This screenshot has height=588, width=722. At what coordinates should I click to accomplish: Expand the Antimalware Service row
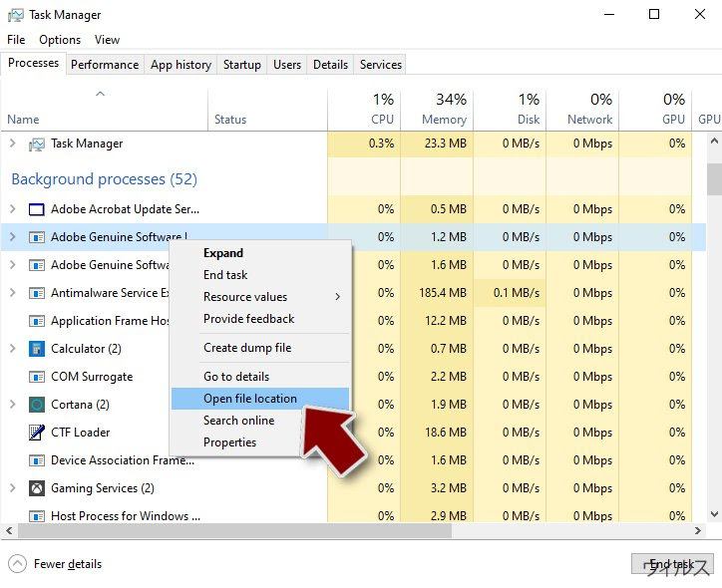12,293
